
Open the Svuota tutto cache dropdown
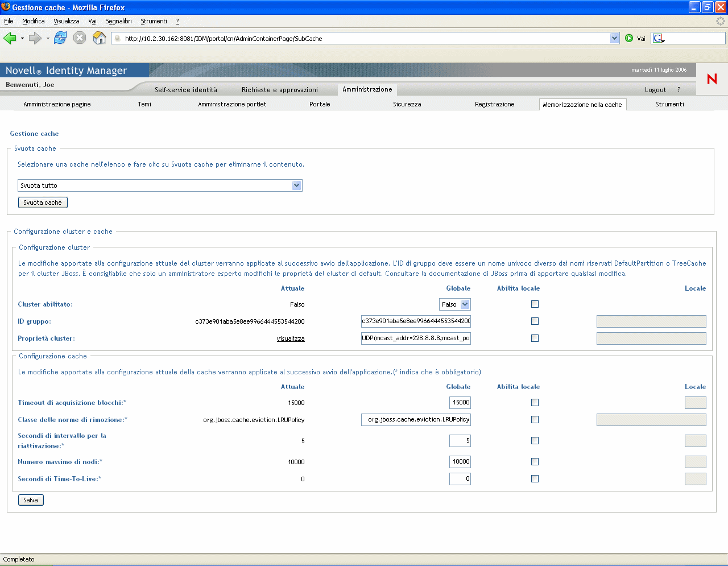(296, 185)
